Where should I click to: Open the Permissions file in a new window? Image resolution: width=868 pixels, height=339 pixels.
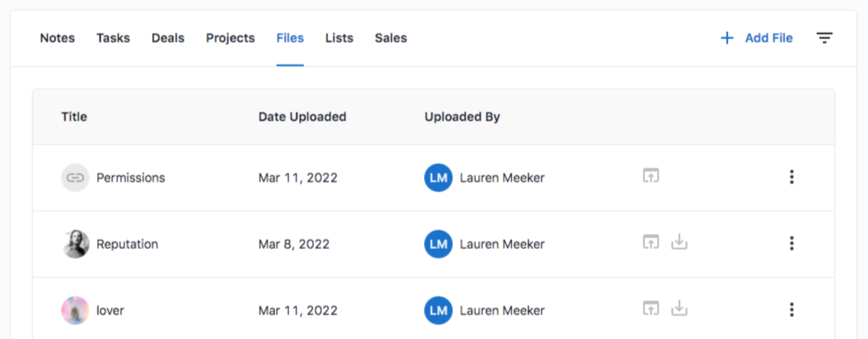tap(651, 176)
